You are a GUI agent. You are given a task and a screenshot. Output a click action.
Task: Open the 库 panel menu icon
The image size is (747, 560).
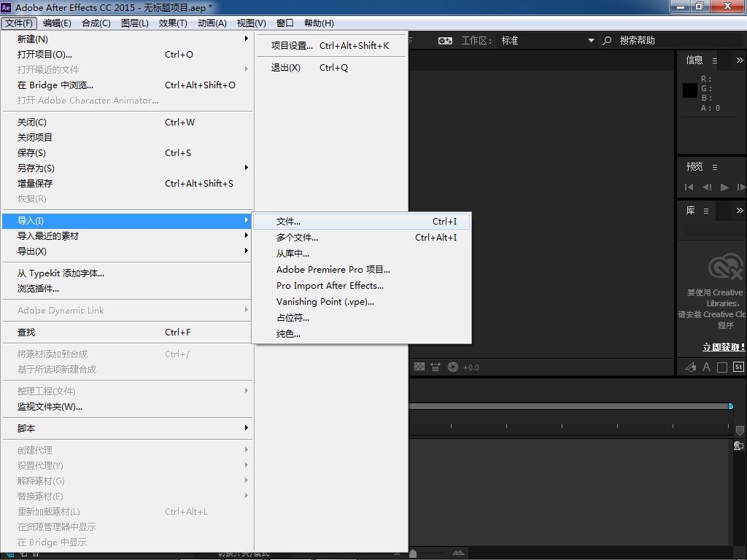tap(706, 211)
